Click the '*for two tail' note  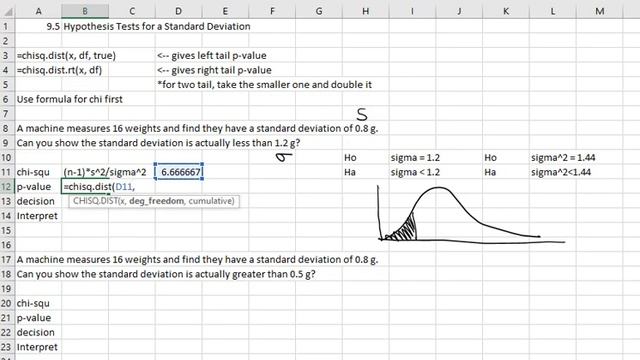pos(264,84)
